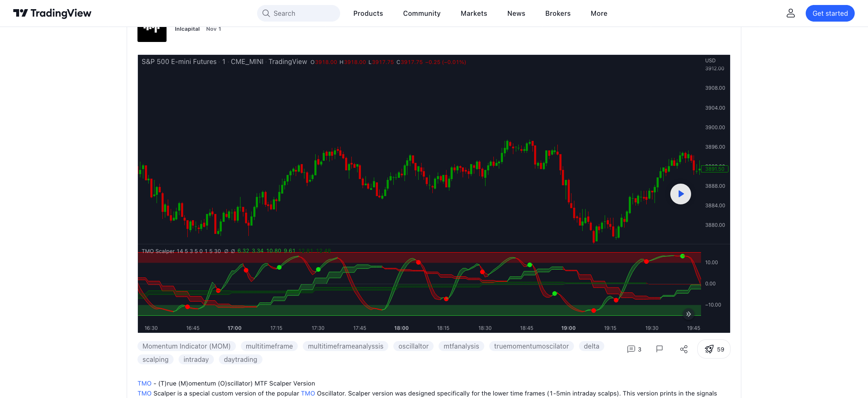The height and width of the screenshot is (398, 868).
Task: Click the 19:45 time axis label
Action: 694,328
